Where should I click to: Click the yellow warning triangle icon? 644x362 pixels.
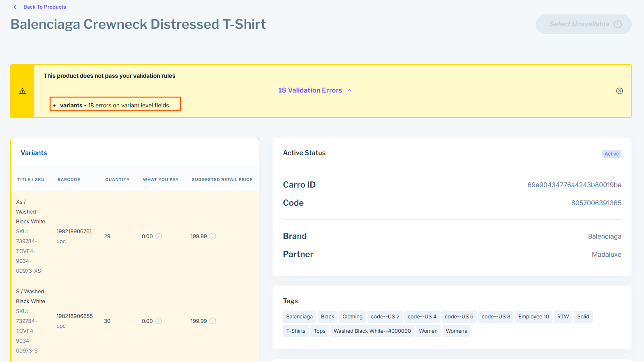coord(23,91)
